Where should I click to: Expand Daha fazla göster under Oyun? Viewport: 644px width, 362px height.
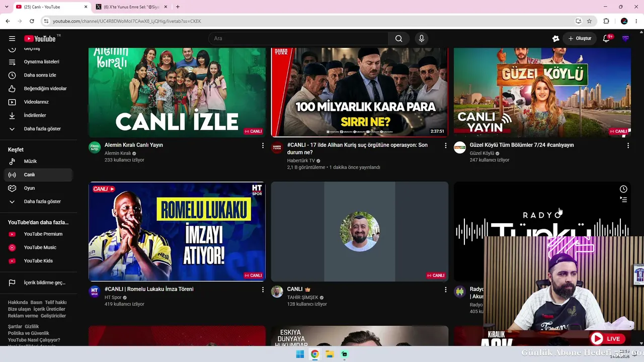(x=38, y=202)
